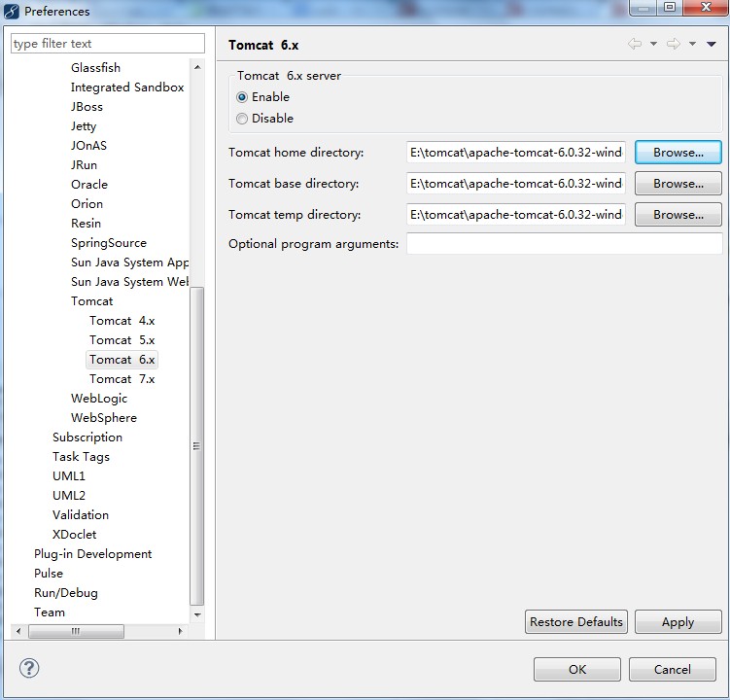Screen dimensions: 730x700
Task: Select Sun Java System Web entry
Action: 130,282
